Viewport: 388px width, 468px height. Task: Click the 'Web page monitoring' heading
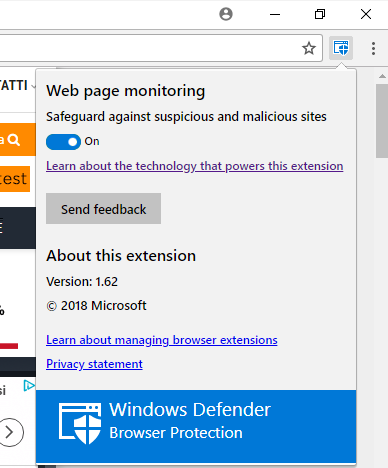click(x=126, y=91)
